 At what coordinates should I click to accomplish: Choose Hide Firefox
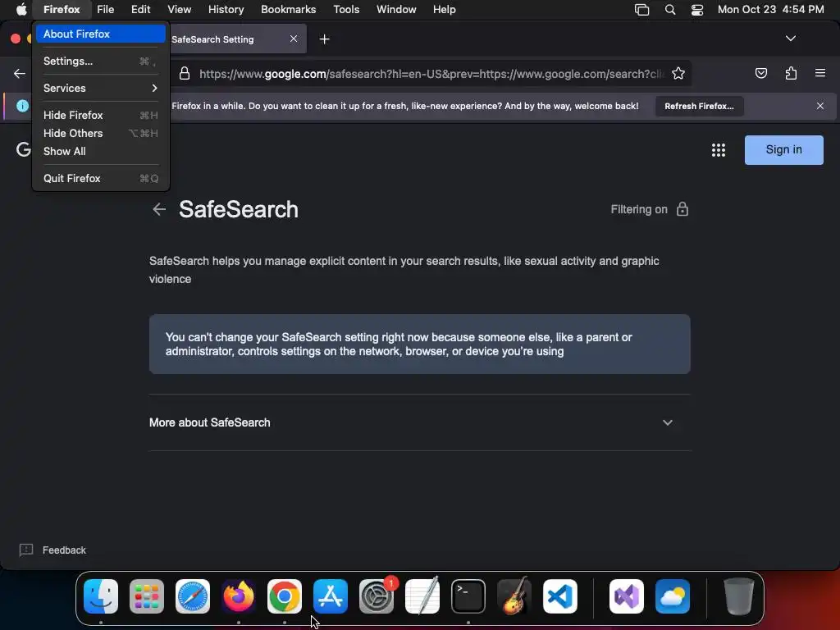(x=101, y=115)
